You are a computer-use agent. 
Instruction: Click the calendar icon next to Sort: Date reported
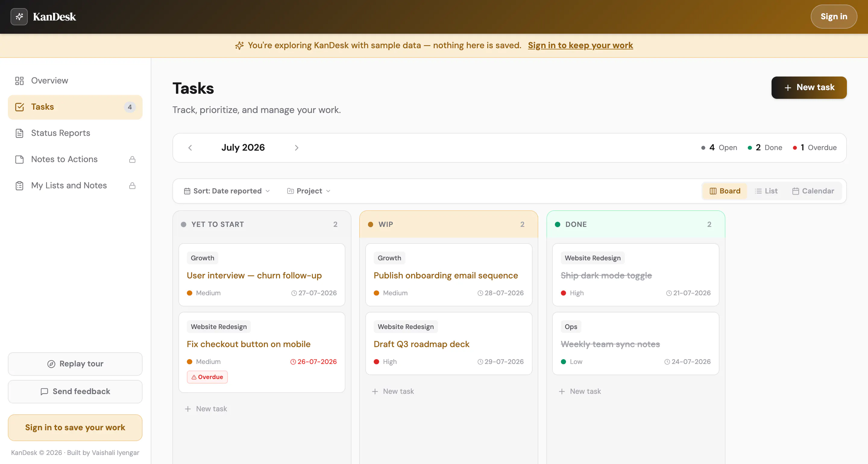pos(187,191)
